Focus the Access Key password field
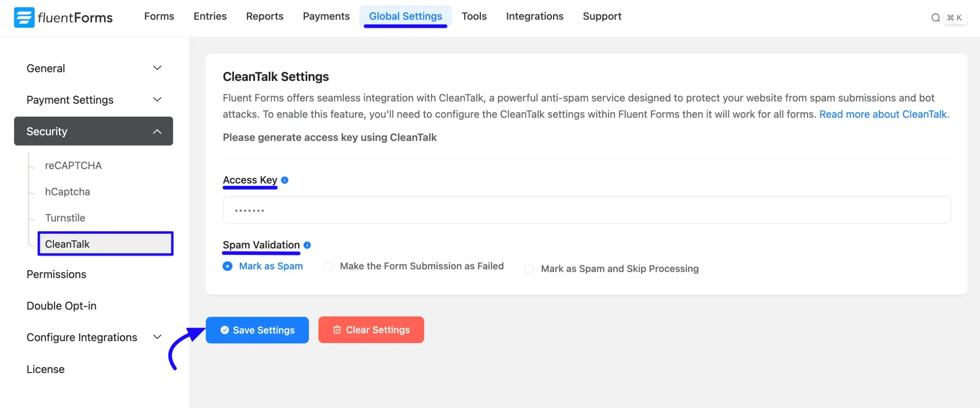 tap(586, 210)
